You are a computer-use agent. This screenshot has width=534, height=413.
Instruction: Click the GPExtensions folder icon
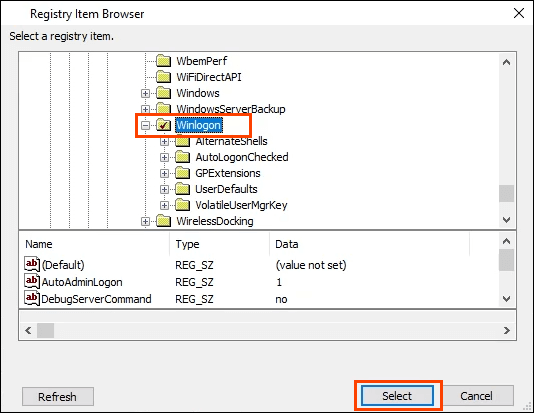tap(183, 173)
